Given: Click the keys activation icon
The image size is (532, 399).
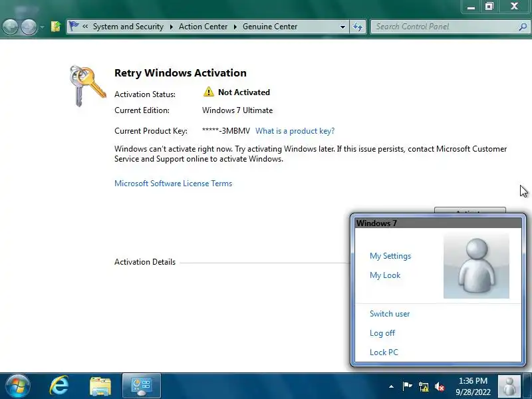Looking at the screenshot, I should click(88, 86).
